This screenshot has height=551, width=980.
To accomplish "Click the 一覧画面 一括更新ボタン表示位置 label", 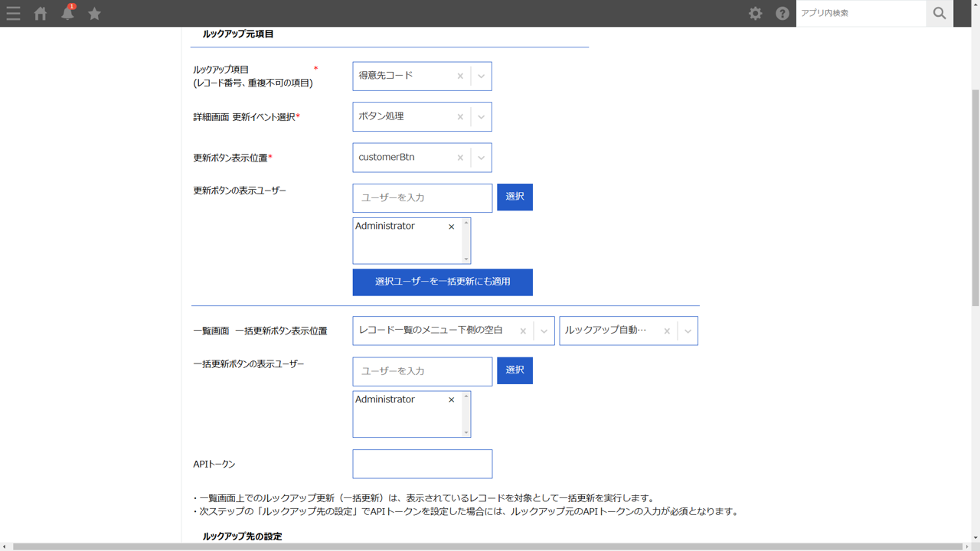I will 260,331.
